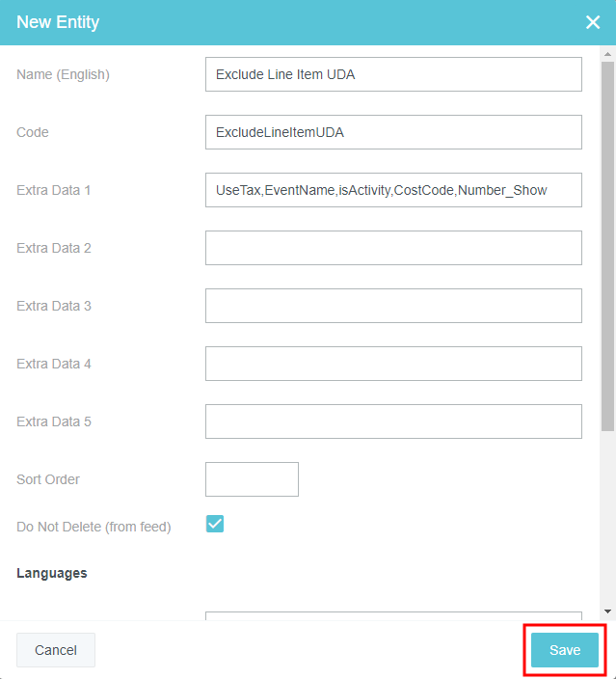Cancel the entity creation
The width and height of the screenshot is (616, 679).
[56, 650]
